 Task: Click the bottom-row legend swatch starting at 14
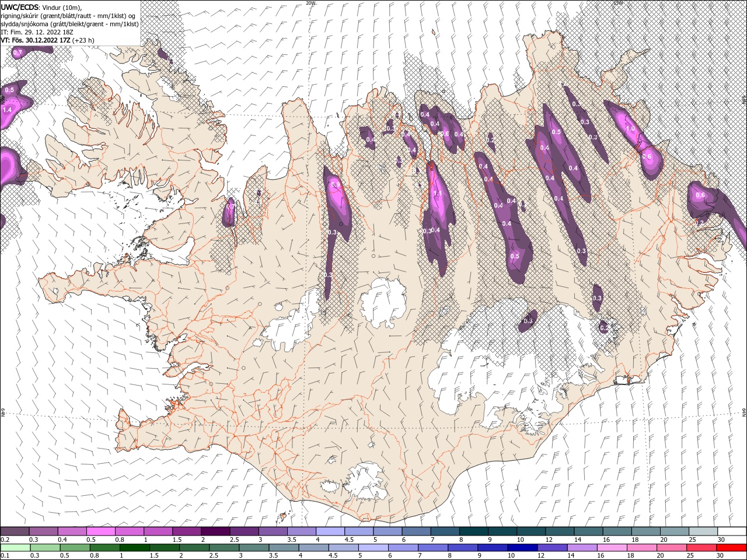pos(581,547)
